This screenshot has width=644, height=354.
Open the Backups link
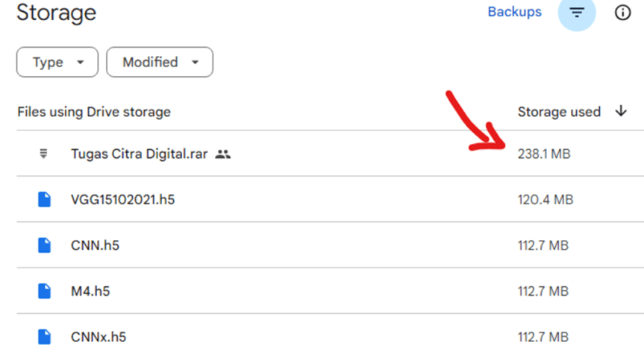click(514, 12)
